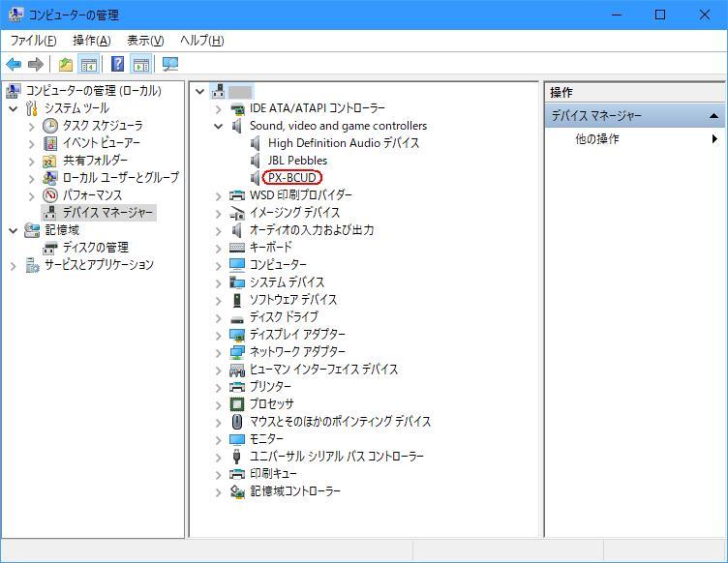Click the keyboard icon for キーボード
The image size is (728, 563).
237,248
